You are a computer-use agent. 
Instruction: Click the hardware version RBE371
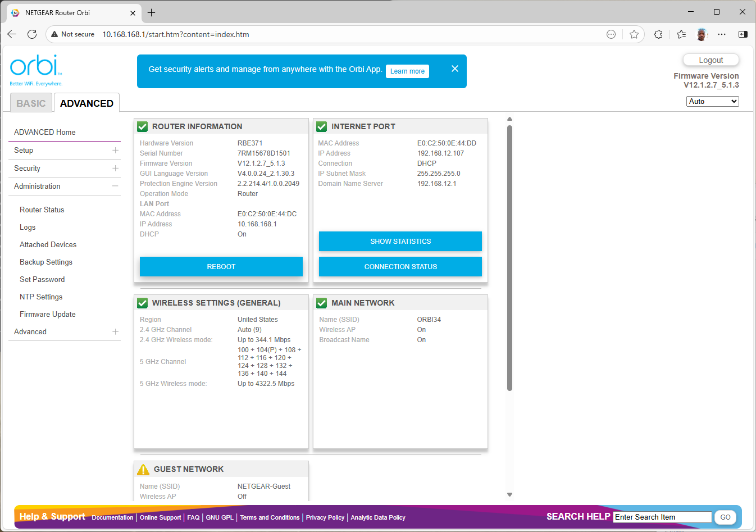click(x=250, y=143)
